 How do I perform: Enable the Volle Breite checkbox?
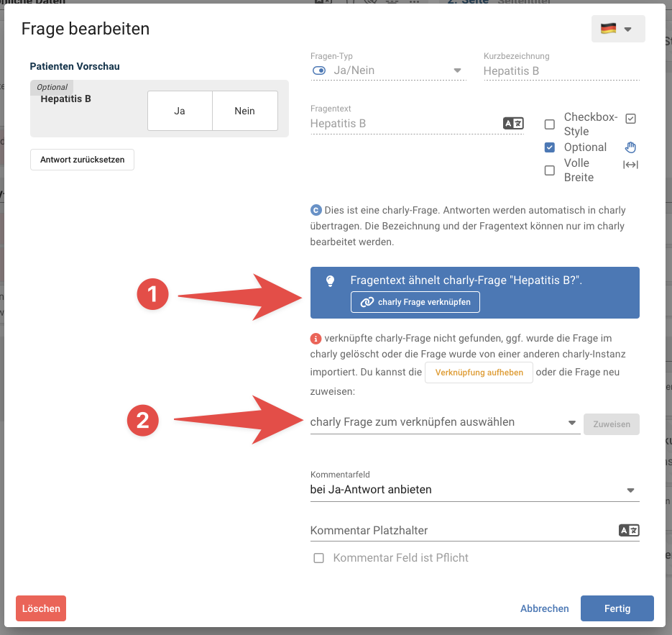549,170
